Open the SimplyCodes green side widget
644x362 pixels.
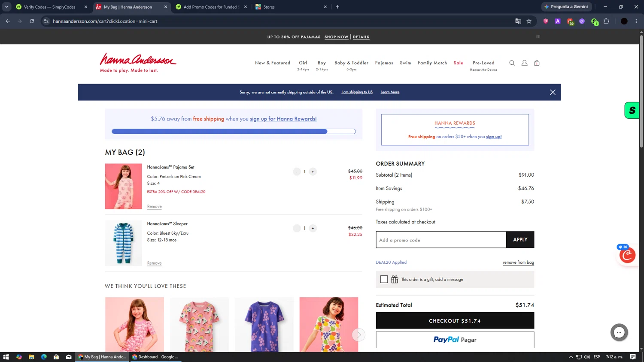632,110
